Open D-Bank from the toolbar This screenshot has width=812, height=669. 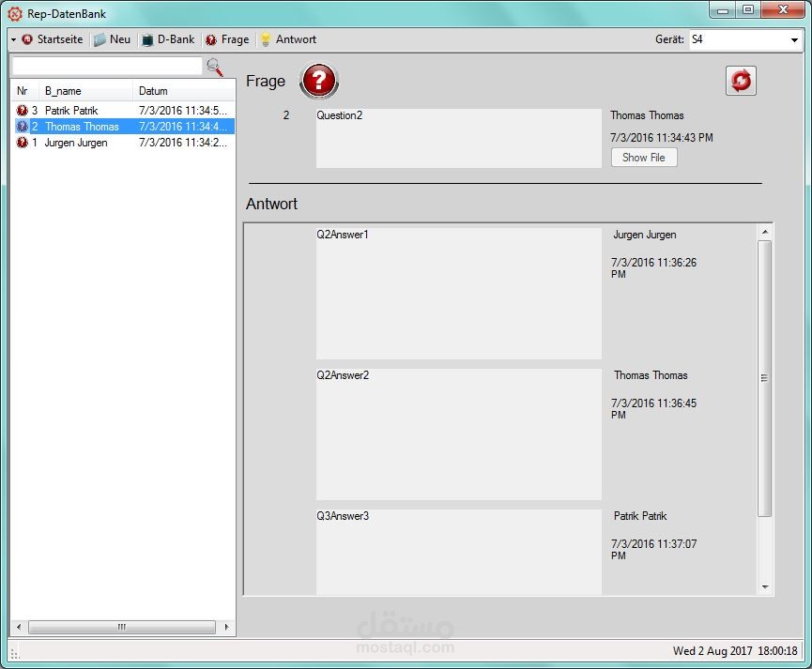tap(168, 39)
